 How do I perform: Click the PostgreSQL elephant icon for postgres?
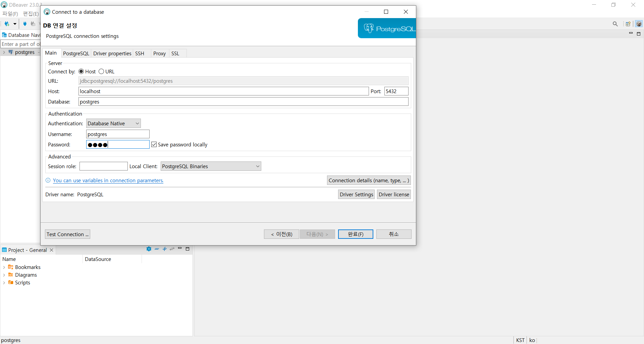(x=11, y=52)
